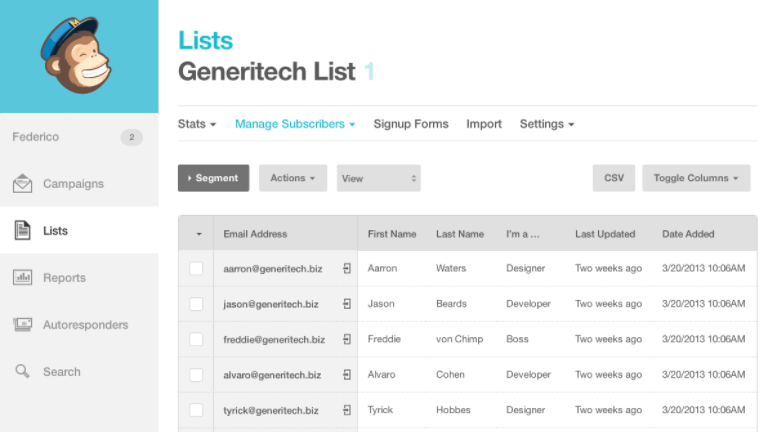Click the Search magnifying glass icon

pyautogui.click(x=22, y=372)
